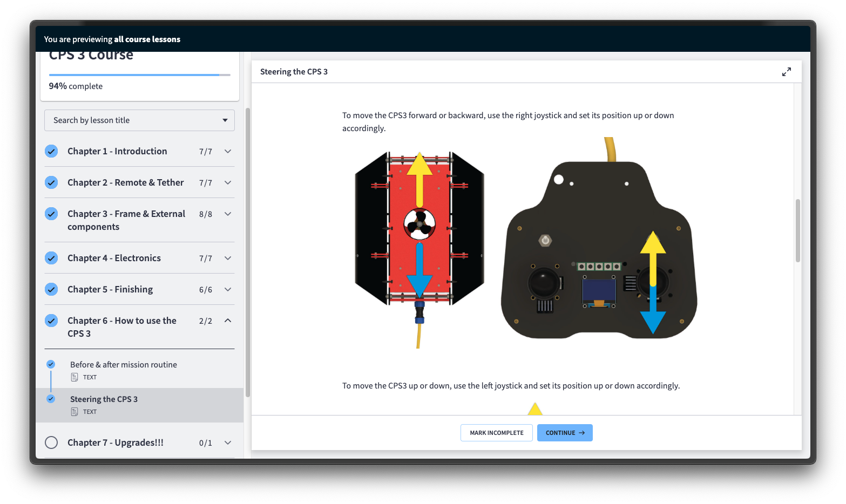Open Before & after mission routine lesson
Screen dimensions: 846x504
click(124, 365)
